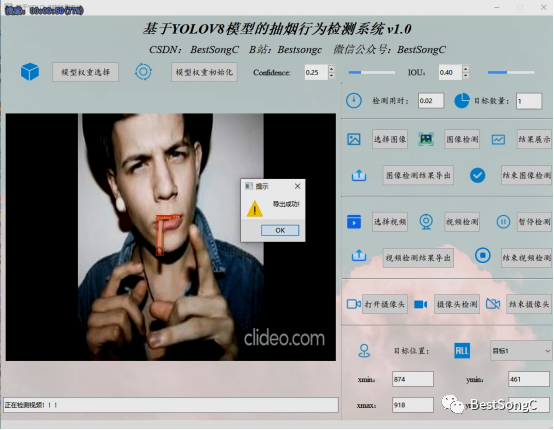554x430 pixels.
Task: Click the blue video file play icon
Action: click(354, 222)
